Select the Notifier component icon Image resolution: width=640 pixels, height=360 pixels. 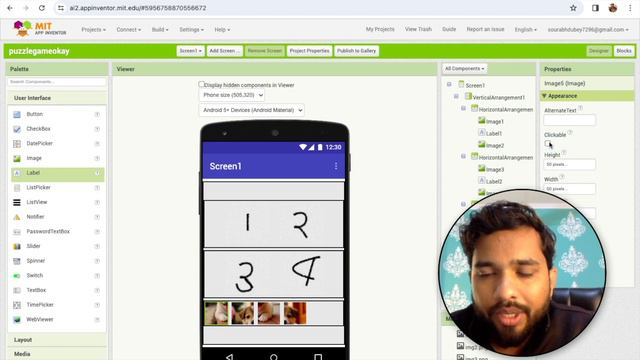click(17, 217)
